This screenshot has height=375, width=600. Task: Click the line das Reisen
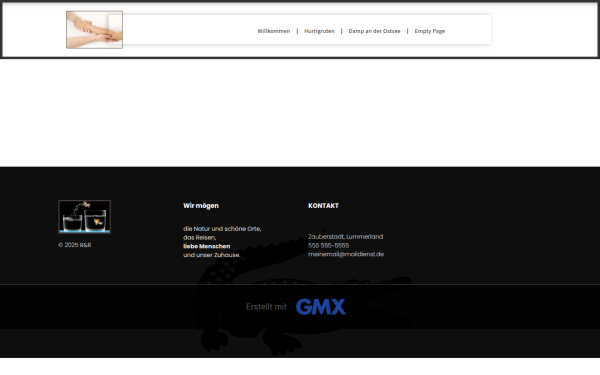pyautogui.click(x=199, y=237)
